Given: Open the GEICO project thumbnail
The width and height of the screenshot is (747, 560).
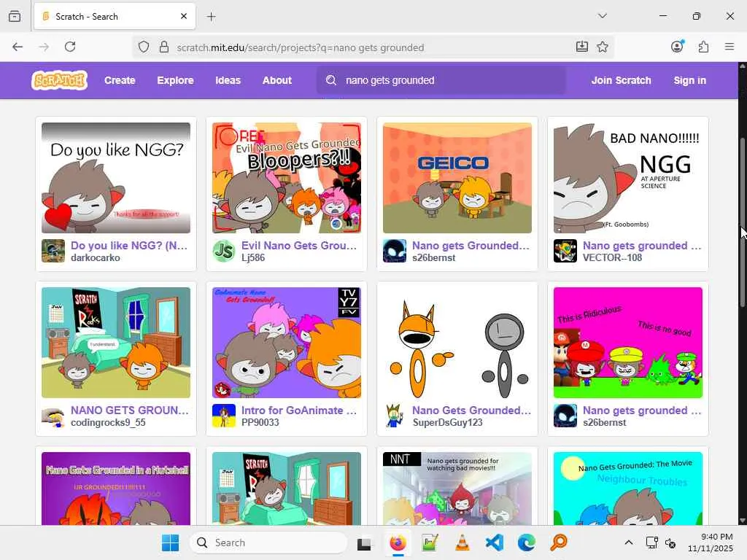Looking at the screenshot, I should click(457, 178).
